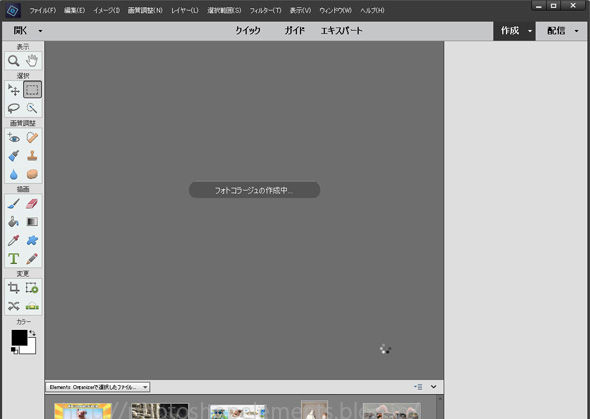Screen dimensions: 590x419
Task: Select the Sponge tool
Action: pyautogui.click(x=32, y=175)
